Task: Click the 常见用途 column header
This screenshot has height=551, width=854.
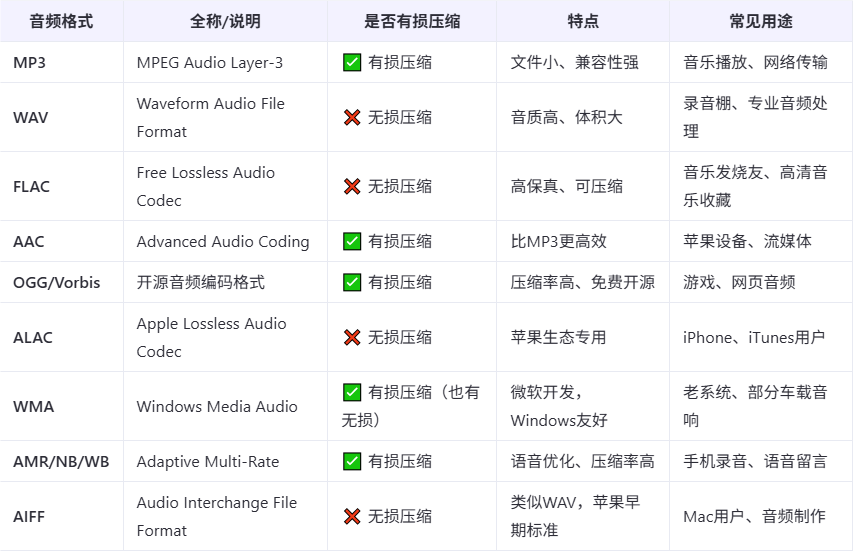Action: (761, 21)
